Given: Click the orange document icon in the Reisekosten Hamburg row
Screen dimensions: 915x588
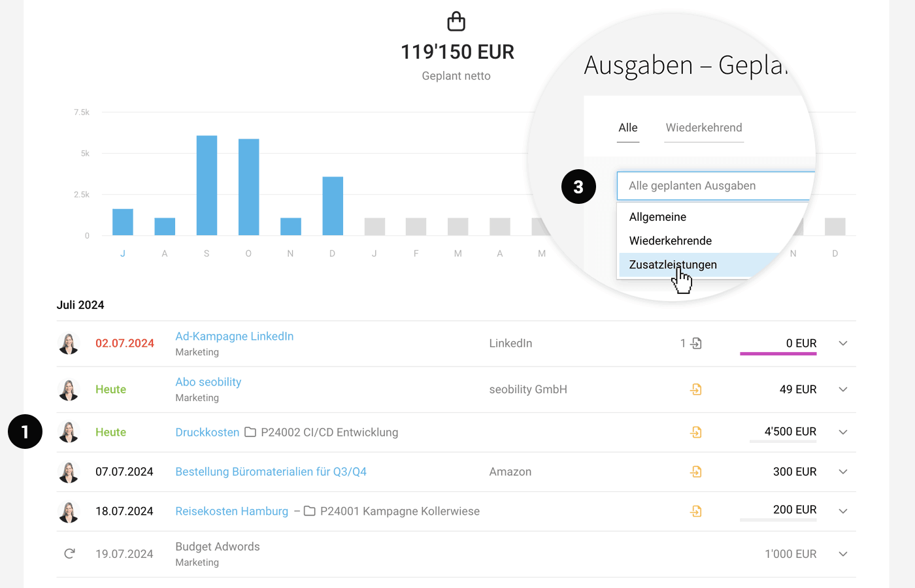Looking at the screenshot, I should (696, 511).
